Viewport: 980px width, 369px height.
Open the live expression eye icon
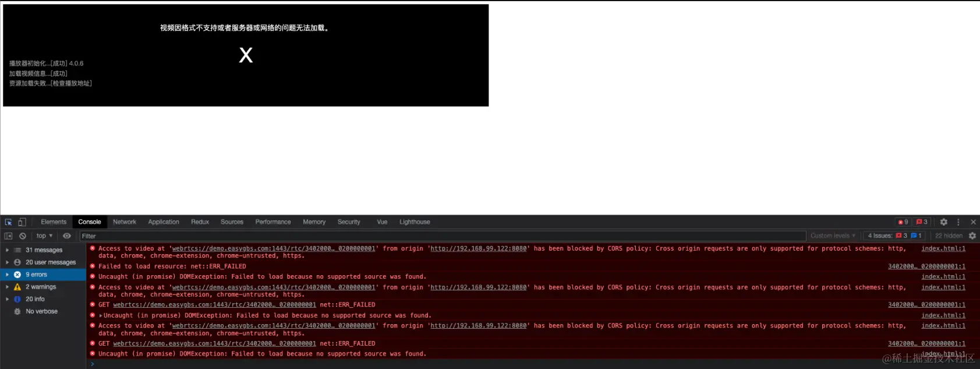click(67, 236)
